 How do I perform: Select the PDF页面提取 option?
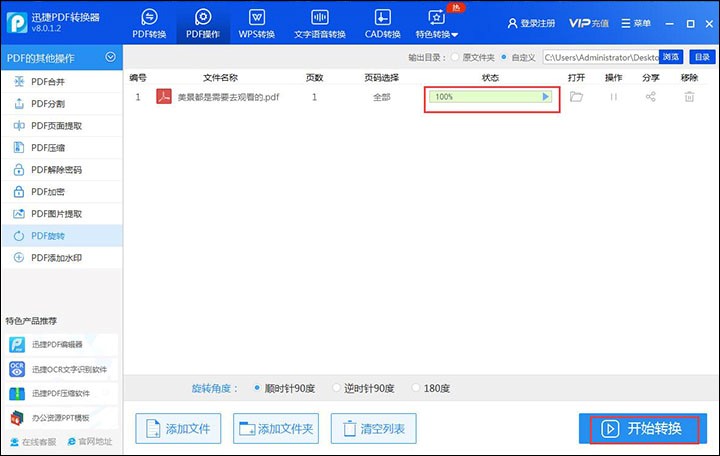[62, 126]
